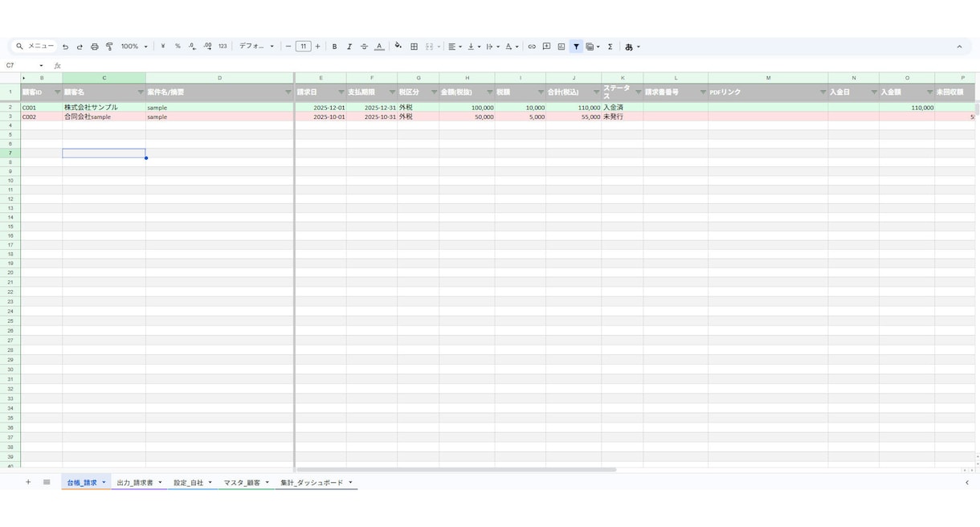Screen dimensions: 980x527
Task: Toggle italic formatting
Action: tap(349, 47)
